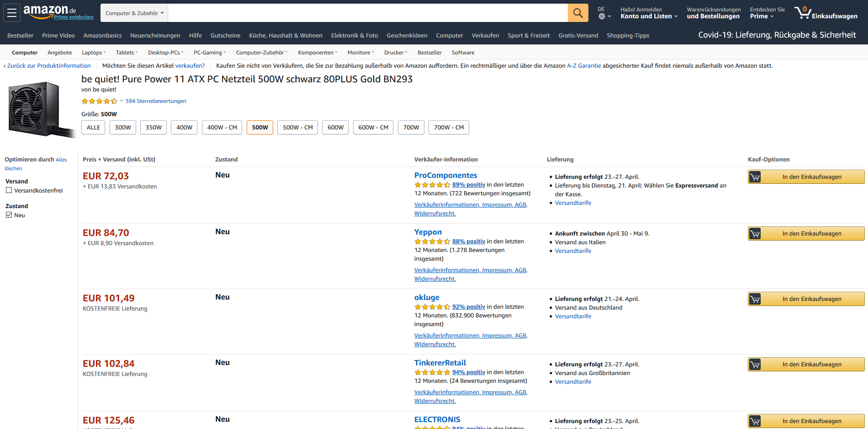Uncheck the Neu condition checkbox
The image size is (868, 429).
coord(9,215)
